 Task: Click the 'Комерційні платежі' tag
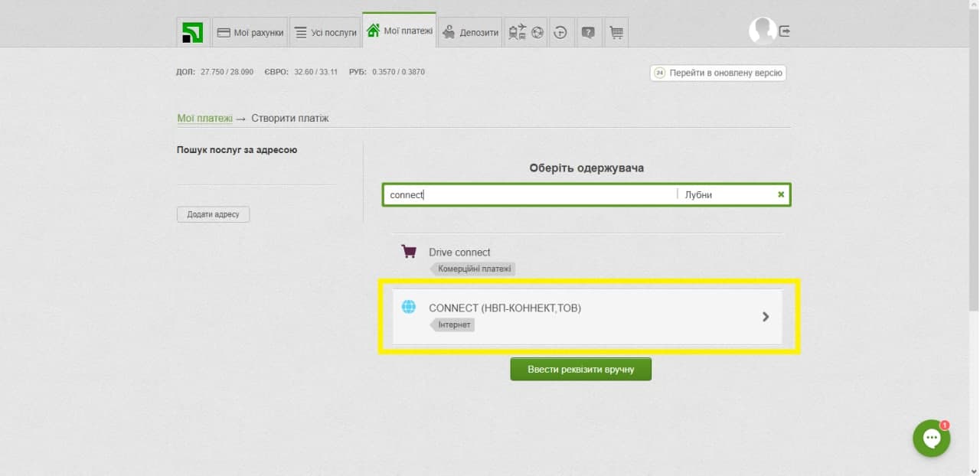click(472, 269)
